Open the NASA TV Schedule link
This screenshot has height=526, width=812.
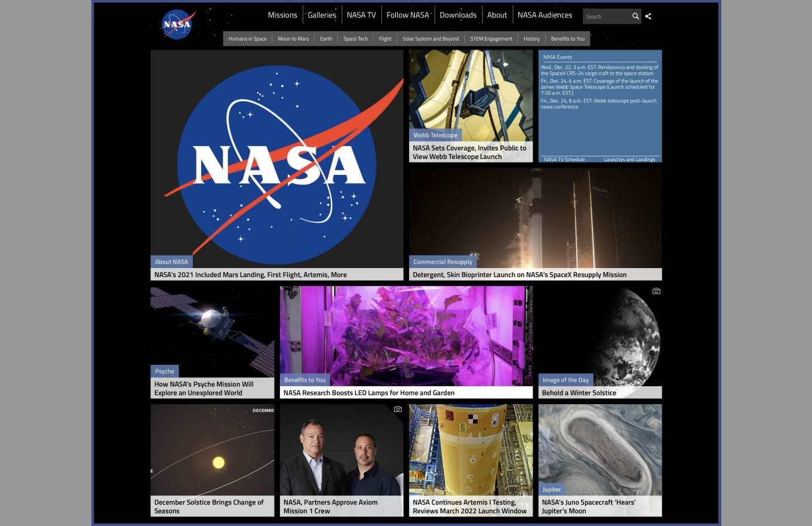click(564, 159)
